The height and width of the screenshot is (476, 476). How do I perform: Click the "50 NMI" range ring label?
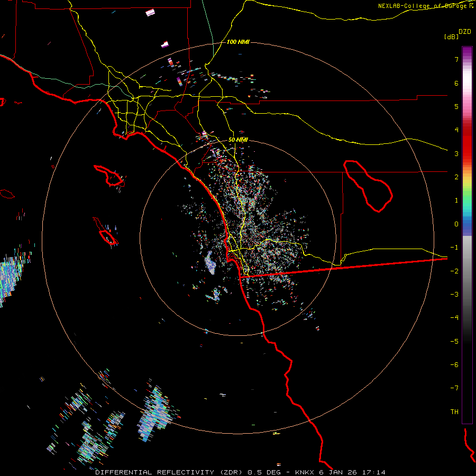238,140
